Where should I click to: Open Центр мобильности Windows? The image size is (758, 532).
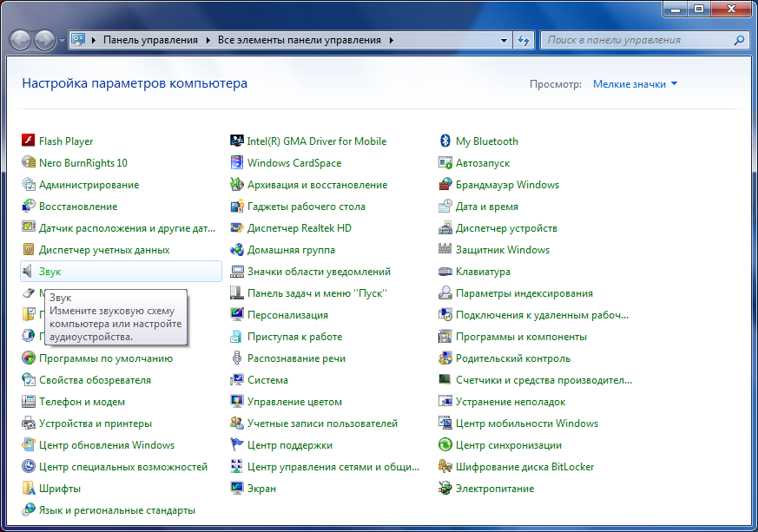click(527, 424)
